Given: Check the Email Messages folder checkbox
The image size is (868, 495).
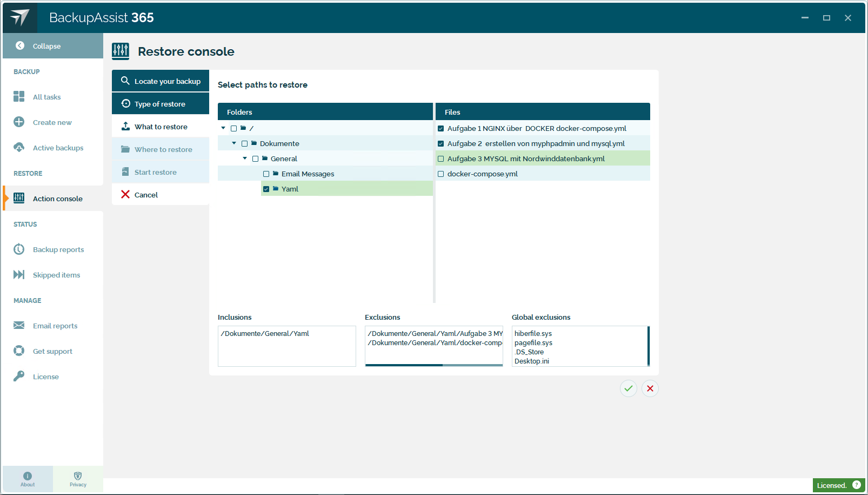Looking at the screenshot, I should pyautogui.click(x=266, y=174).
